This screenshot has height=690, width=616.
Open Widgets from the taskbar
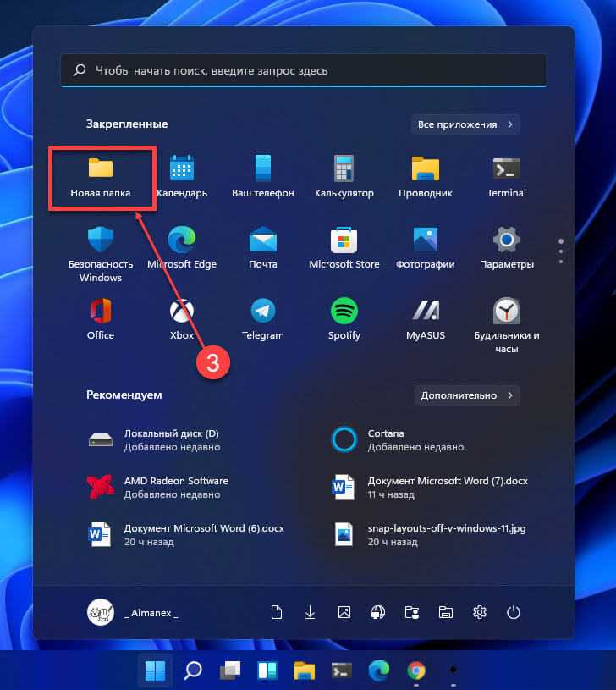(267, 671)
